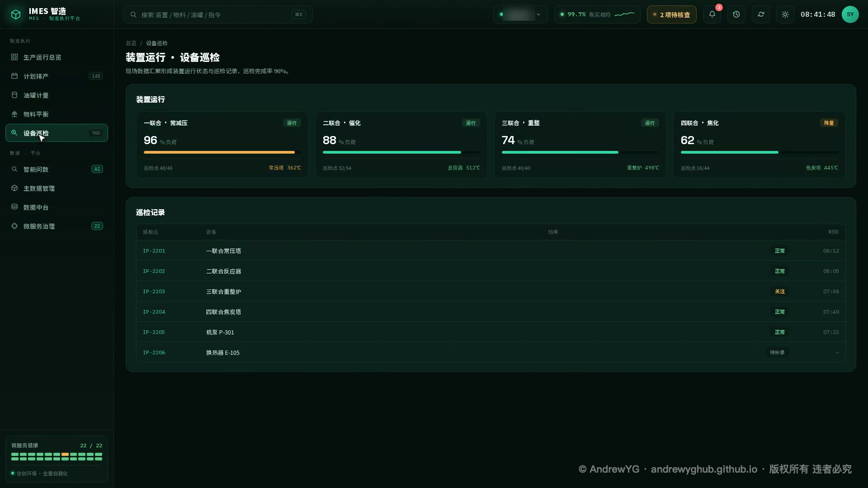Click the 一联合·常减压 load progress bar
This screenshot has height=488, width=868.
click(222, 152)
